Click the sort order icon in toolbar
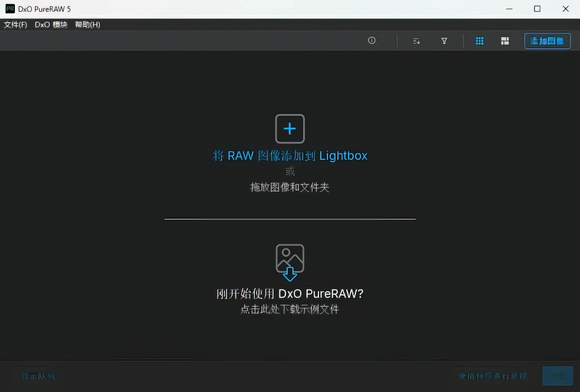 (x=416, y=41)
